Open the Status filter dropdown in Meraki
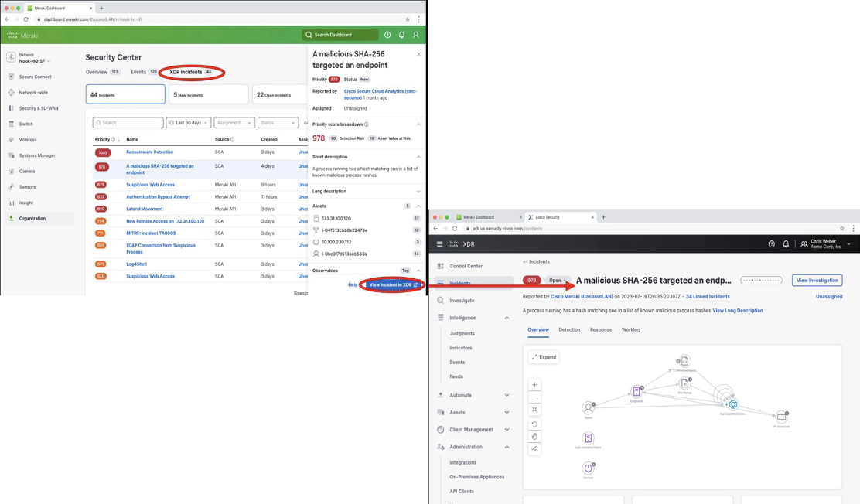 (278, 122)
